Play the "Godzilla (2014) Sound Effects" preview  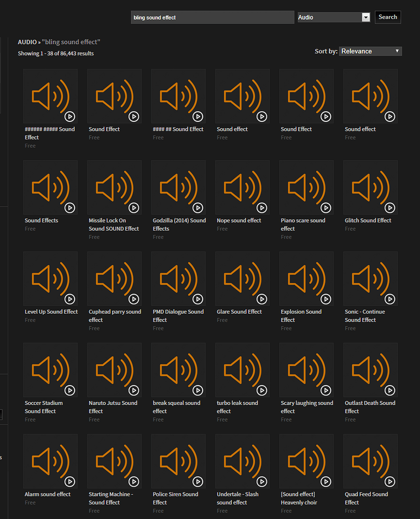[198, 208]
